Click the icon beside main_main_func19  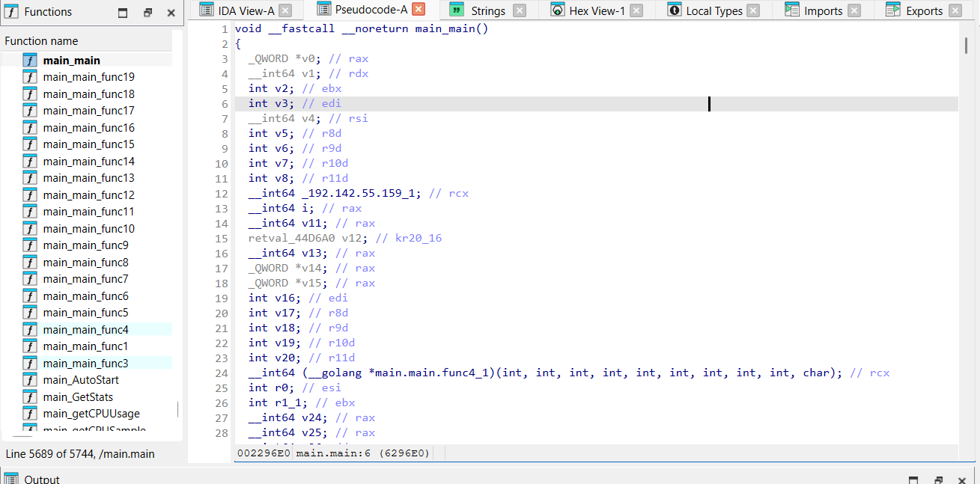pyautogui.click(x=30, y=77)
